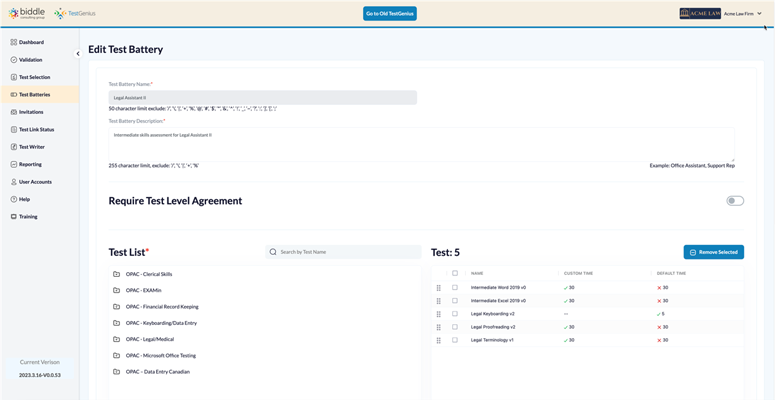
Task: Go to Reporting in the sidebar
Action: (40, 164)
